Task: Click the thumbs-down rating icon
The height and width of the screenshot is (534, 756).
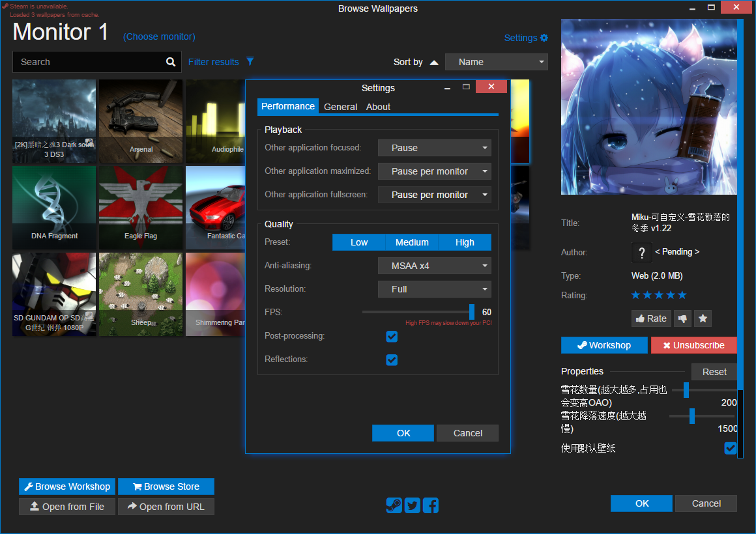Action: pos(682,318)
